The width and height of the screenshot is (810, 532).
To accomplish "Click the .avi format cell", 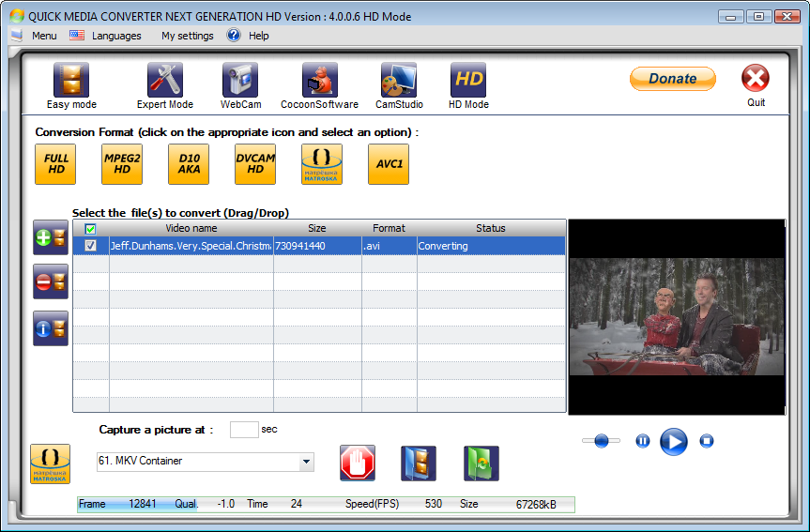I will (389, 246).
